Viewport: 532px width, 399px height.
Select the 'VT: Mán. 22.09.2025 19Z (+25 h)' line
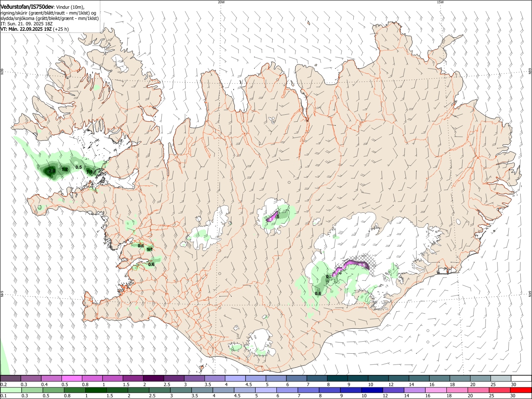(x=34, y=29)
